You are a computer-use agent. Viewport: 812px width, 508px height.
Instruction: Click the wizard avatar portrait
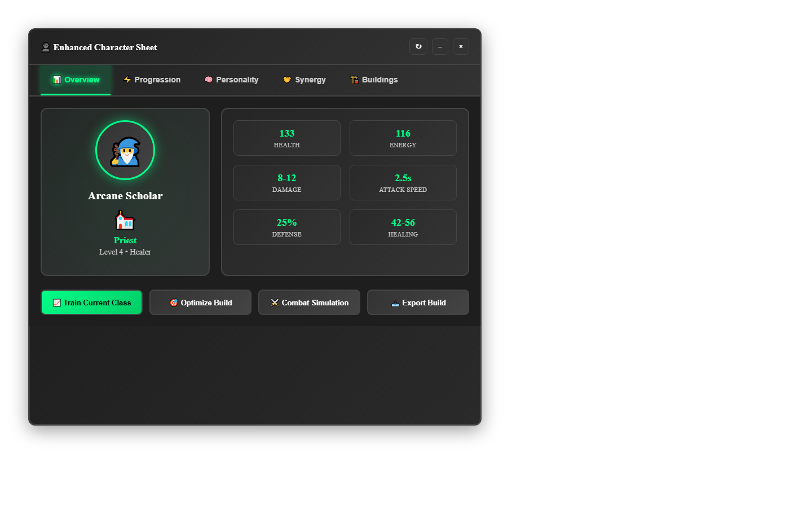point(125,150)
